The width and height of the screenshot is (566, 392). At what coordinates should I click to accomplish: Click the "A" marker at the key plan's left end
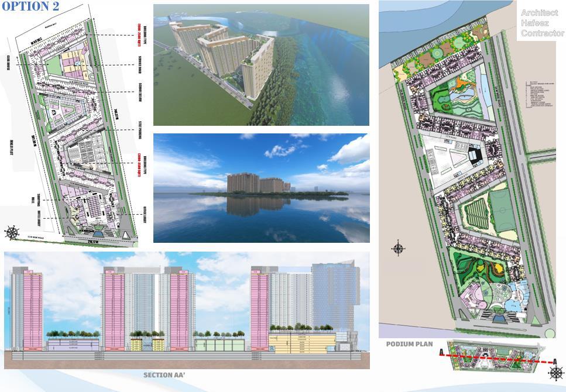(441, 352)
